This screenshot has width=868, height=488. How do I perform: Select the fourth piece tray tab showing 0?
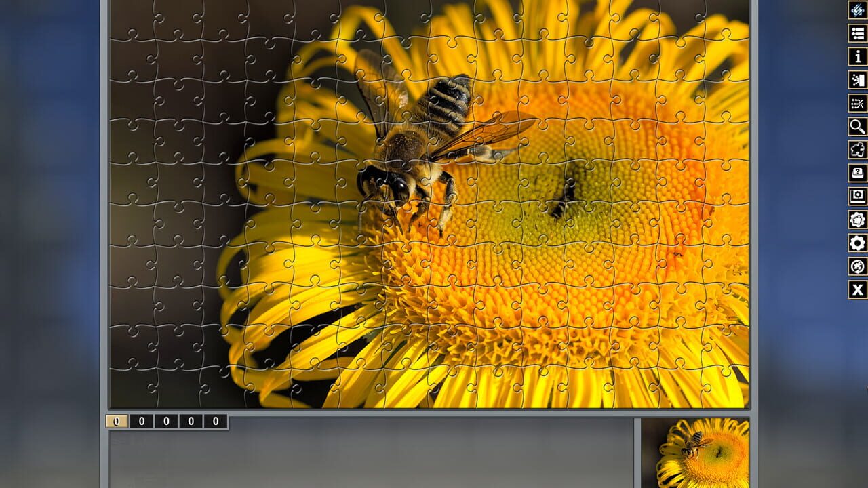click(191, 422)
